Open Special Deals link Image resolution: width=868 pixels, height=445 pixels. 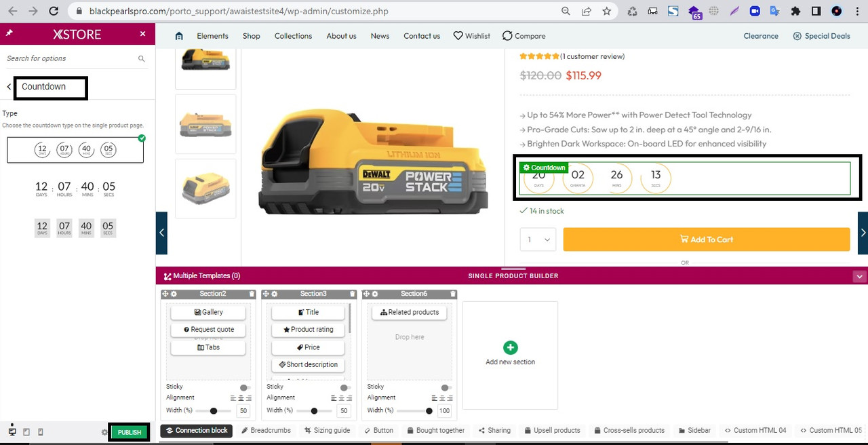point(821,36)
